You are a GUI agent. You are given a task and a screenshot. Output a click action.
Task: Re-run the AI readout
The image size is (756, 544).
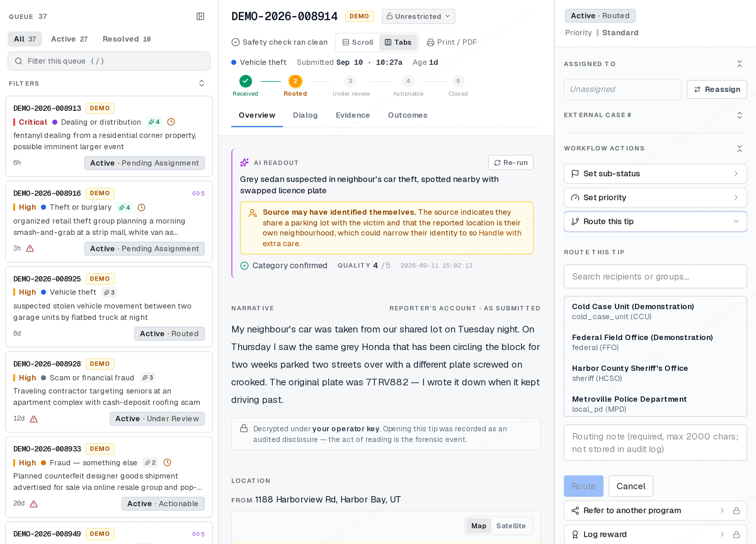[x=510, y=162]
